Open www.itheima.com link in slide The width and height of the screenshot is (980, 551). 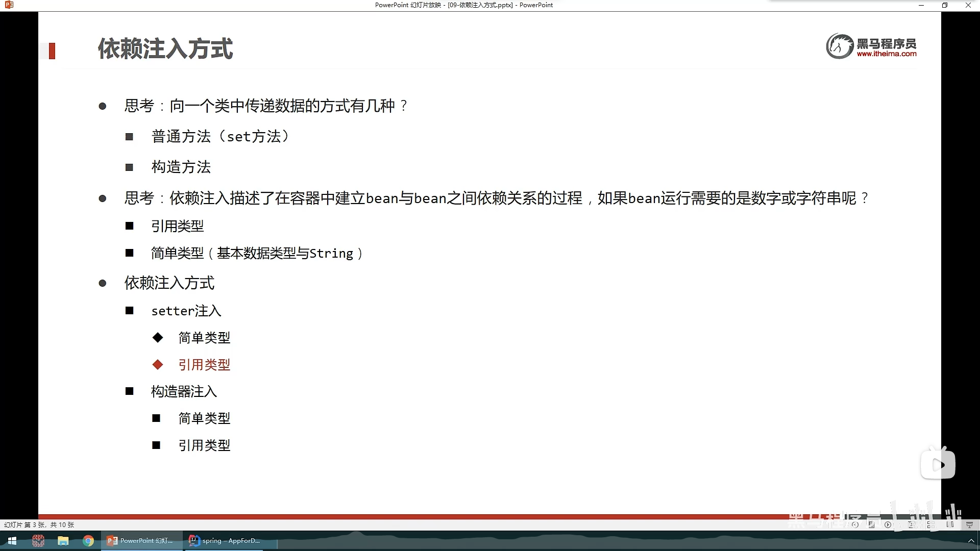887,54
